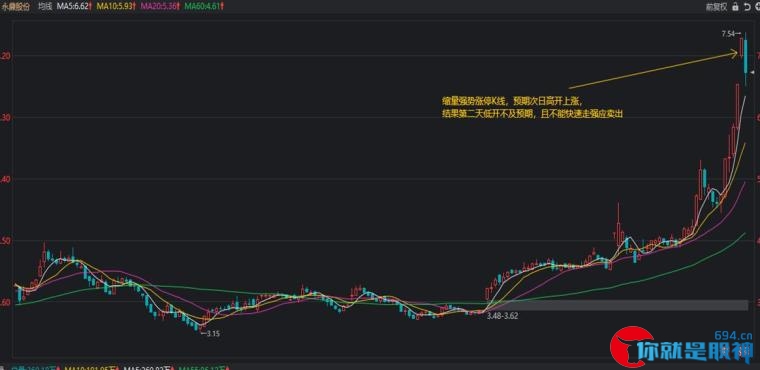Click the 3.15 low price marker
The image size is (760, 370).
212,333
